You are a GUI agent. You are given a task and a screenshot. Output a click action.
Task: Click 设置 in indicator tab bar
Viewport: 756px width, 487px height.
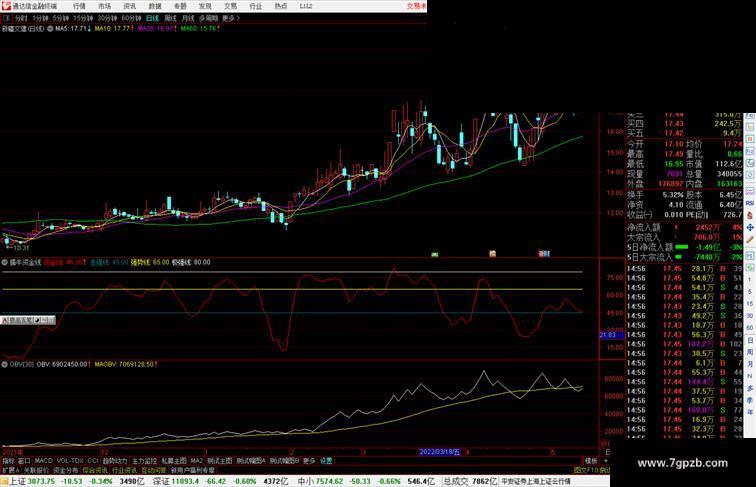click(326, 461)
